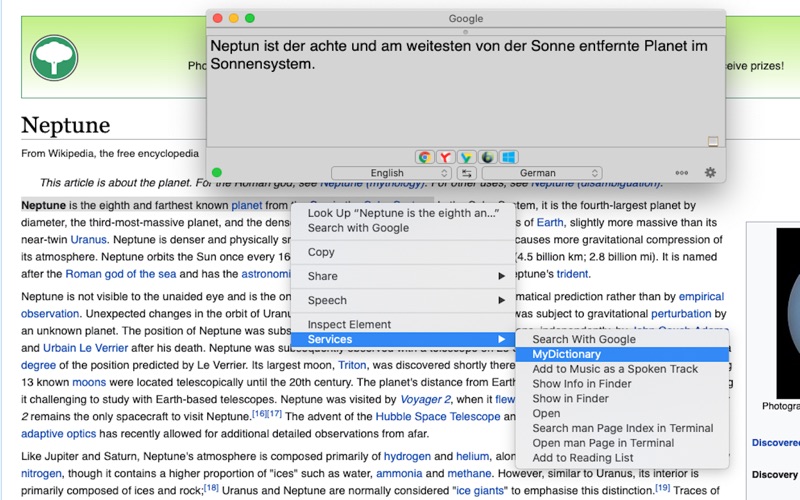This screenshot has height=500, width=800.
Task: Select Search With Google in Services submenu
Action: point(622,339)
